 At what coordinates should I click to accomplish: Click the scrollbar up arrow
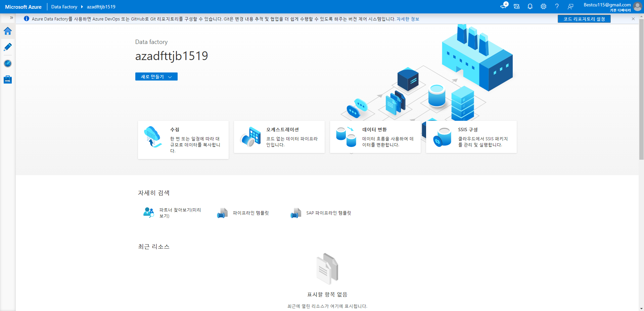[641, 16]
